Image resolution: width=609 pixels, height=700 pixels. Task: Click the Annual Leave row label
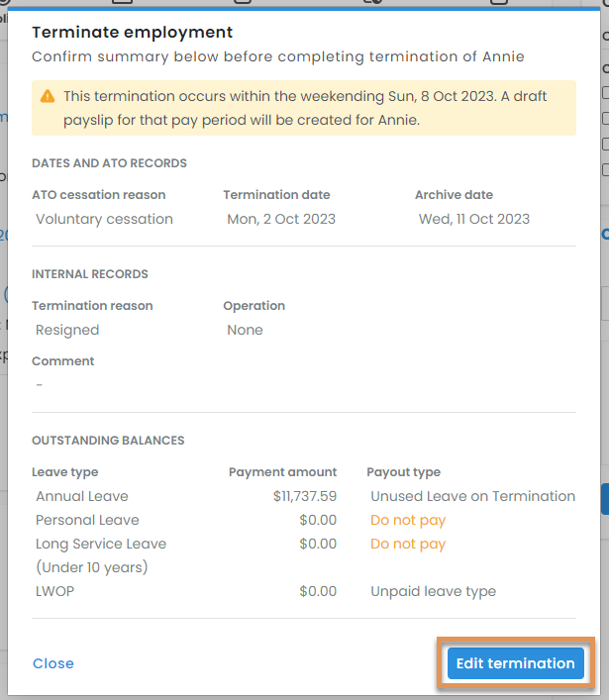(x=81, y=496)
